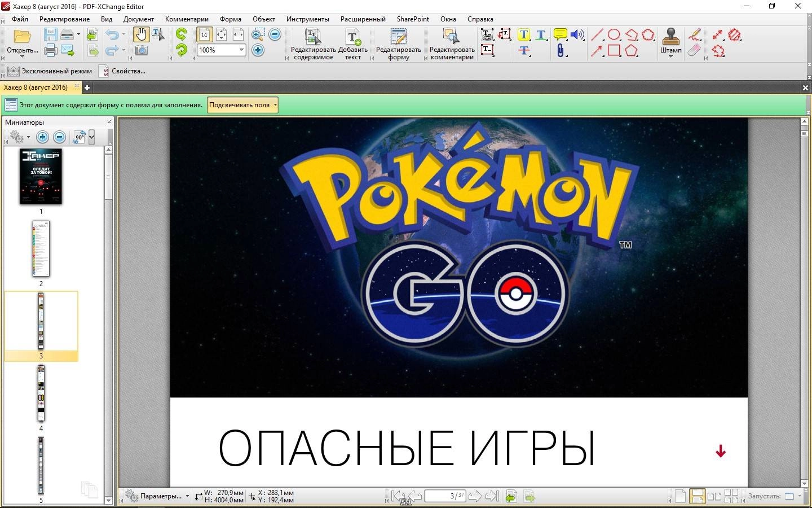The width and height of the screenshot is (812, 508).
Task: Click the Fit Page icon
Action: (x=221, y=35)
